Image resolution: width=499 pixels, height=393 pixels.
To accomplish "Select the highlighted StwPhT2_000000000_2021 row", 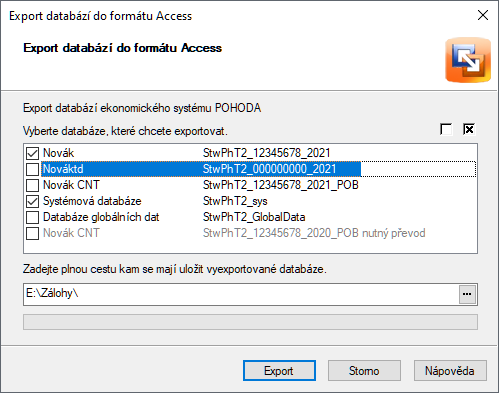I will click(250, 169).
